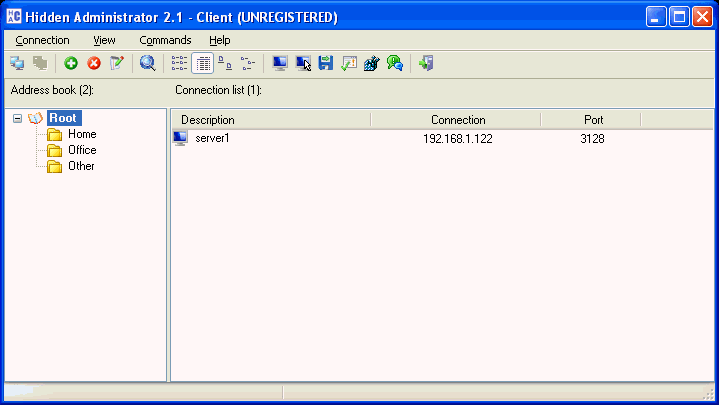The width and height of the screenshot is (719, 405).
Task: Open the Connection menu
Action: tap(43, 40)
